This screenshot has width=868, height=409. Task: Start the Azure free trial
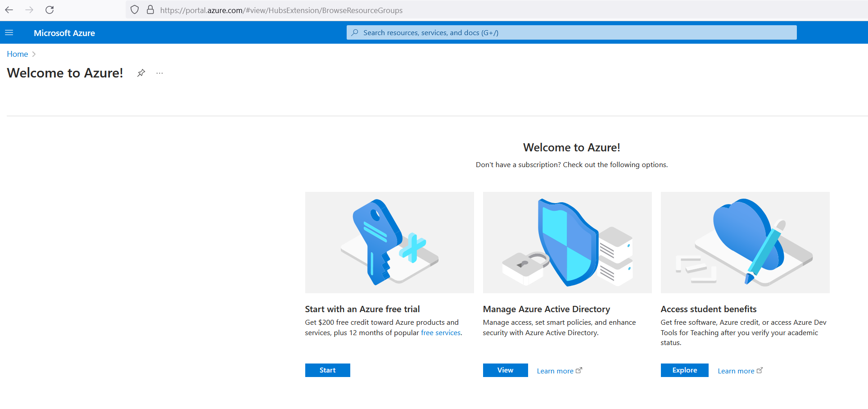(327, 370)
